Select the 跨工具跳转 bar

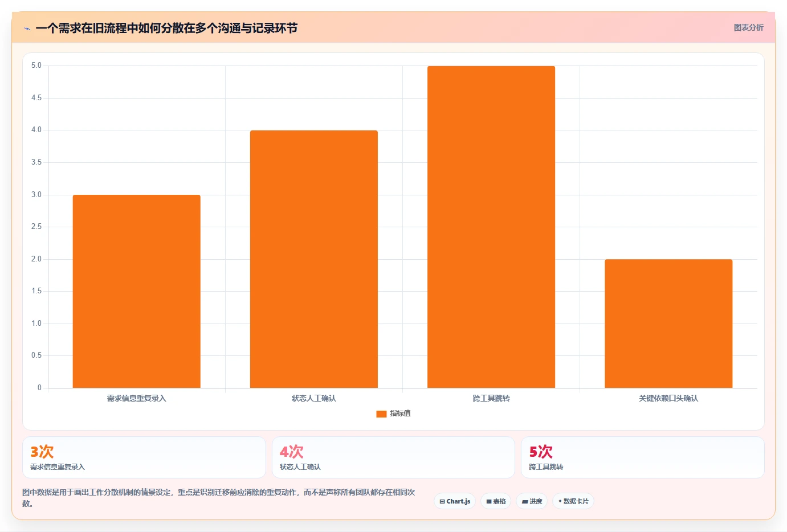pos(491,227)
